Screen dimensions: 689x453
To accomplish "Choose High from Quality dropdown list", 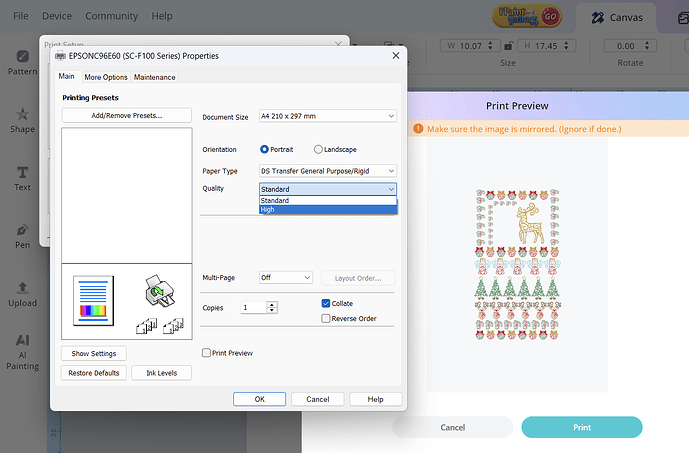I will click(x=328, y=209).
